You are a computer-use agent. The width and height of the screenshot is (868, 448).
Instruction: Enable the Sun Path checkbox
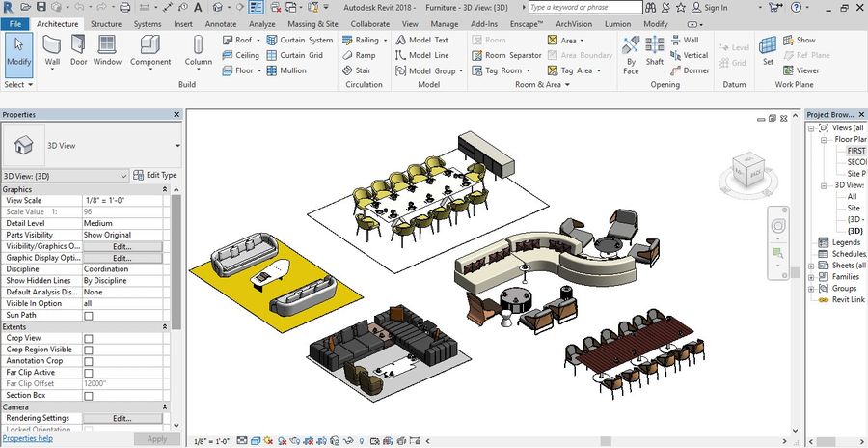point(89,316)
